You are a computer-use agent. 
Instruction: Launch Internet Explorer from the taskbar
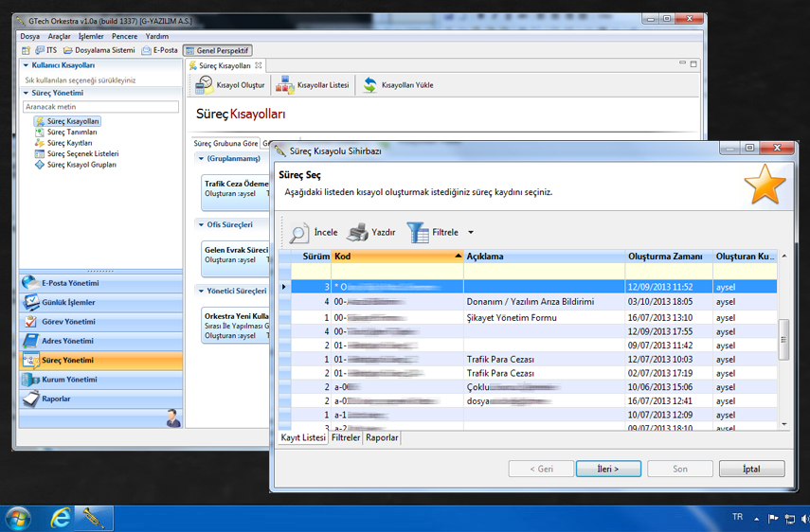[x=61, y=518]
